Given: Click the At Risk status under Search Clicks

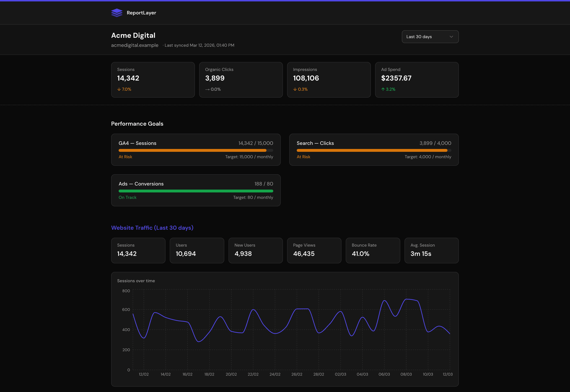Looking at the screenshot, I should pyautogui.click(x=303, y=157).
